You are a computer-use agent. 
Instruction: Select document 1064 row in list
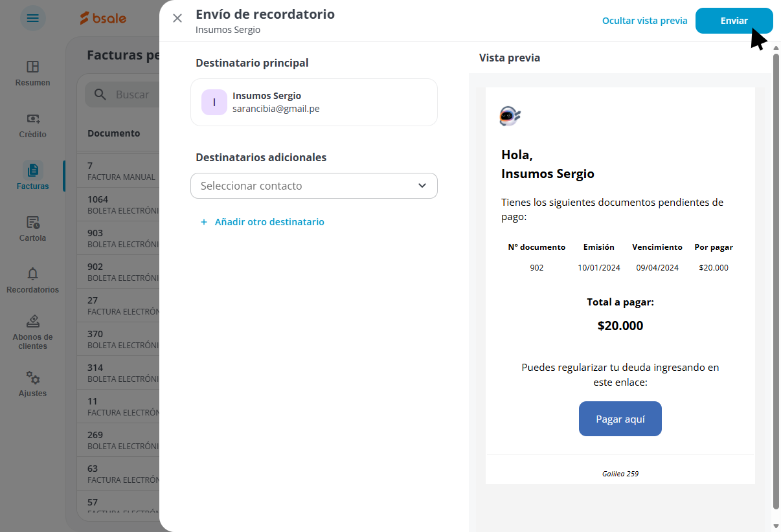[x=123, y=205]
